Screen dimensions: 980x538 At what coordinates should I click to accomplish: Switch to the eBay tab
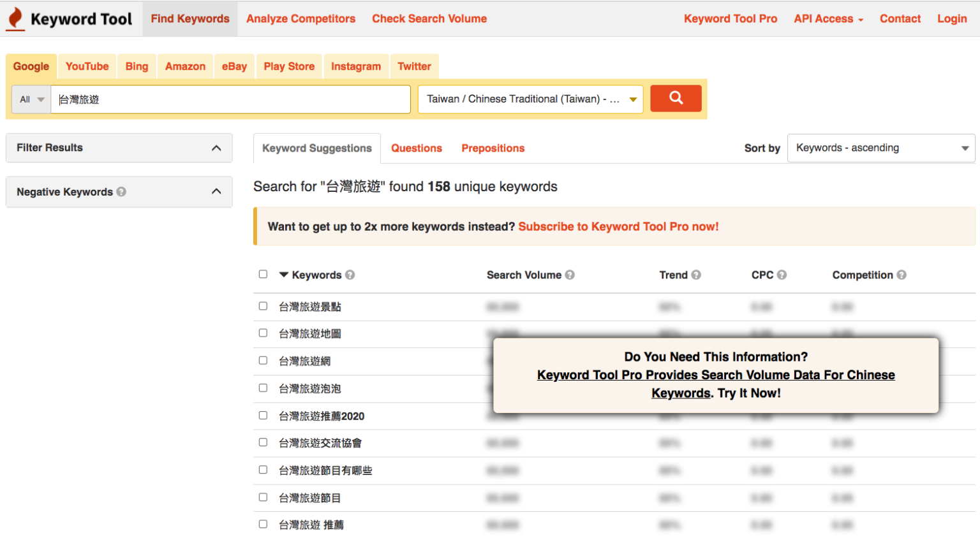234,66
